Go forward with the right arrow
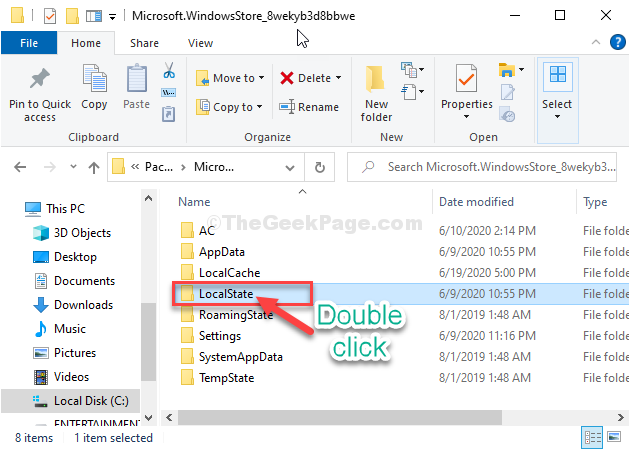 50,167
